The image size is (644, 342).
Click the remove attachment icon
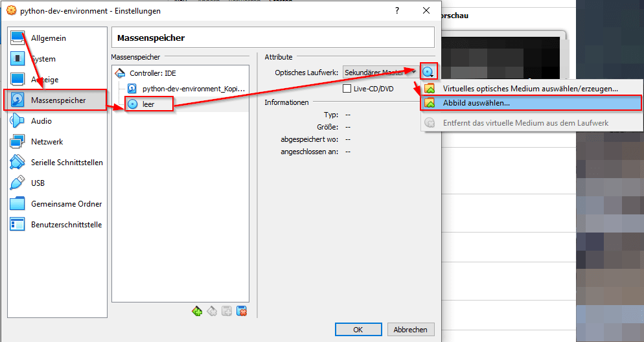[242, 311]
